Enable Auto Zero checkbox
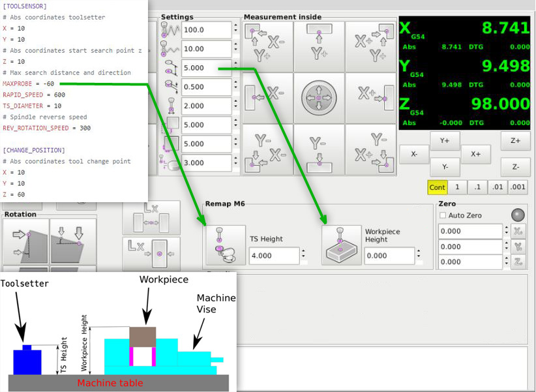The height and width of the screenshot is (392, 536). coord(443,215)
